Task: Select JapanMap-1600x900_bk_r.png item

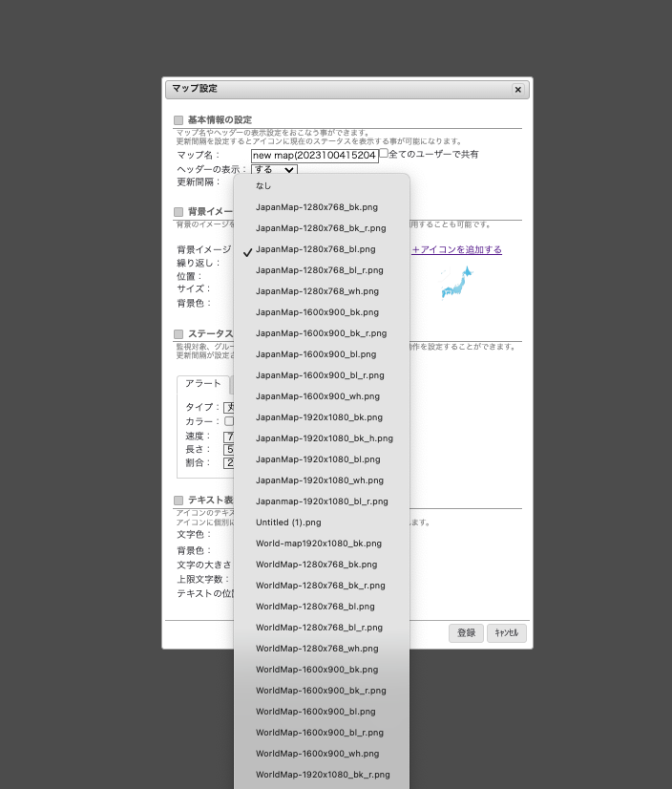Action: tap(322, 333)
